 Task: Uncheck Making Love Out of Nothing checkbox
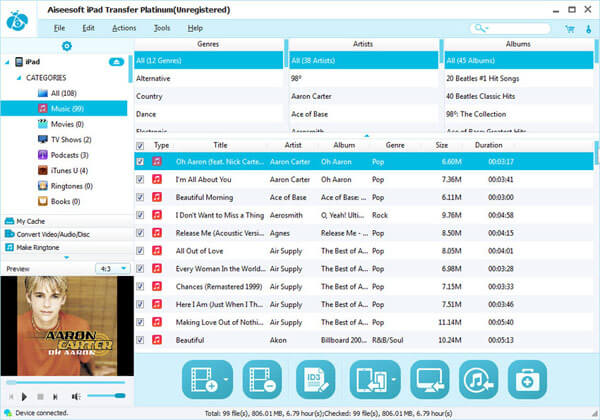[140, 322]
